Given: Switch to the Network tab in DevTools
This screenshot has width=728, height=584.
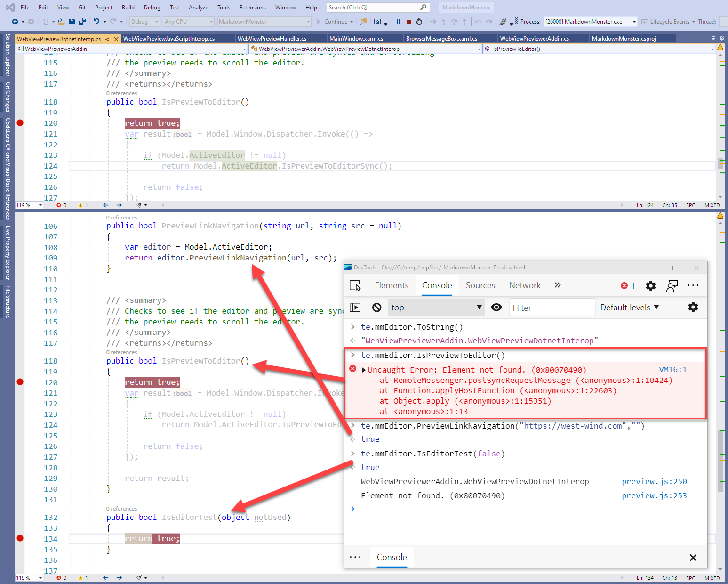Looking at the screenshot, I should click(525, 285).
